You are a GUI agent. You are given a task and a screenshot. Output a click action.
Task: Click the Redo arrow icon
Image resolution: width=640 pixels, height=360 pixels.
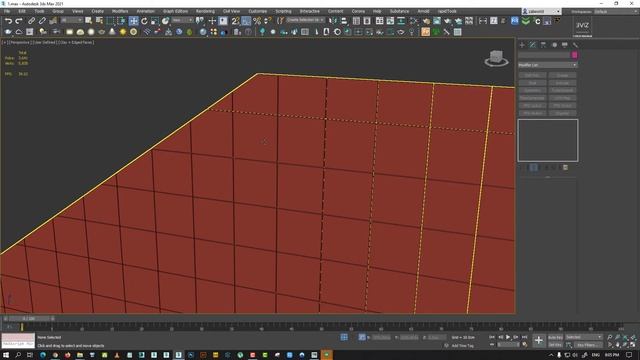click(19, 21)
